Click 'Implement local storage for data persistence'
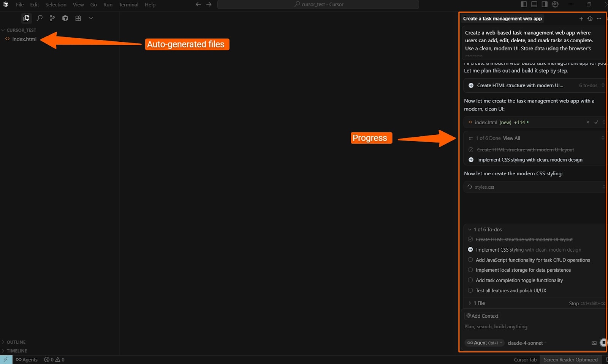The height and width of the screenshot is (364, 608). coord(523,270)
